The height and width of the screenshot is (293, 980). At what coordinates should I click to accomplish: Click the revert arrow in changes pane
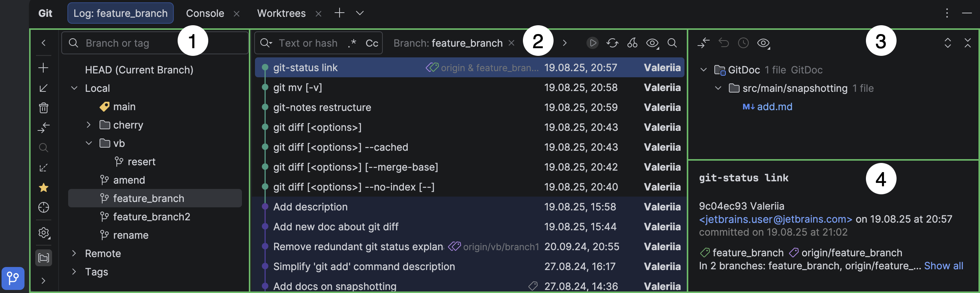[x=724, y=43]
